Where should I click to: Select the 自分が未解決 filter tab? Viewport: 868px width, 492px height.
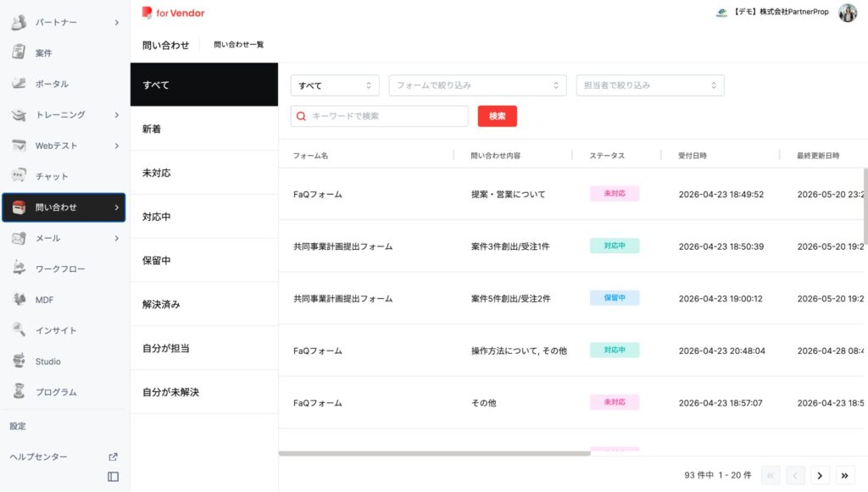[204, 392]
